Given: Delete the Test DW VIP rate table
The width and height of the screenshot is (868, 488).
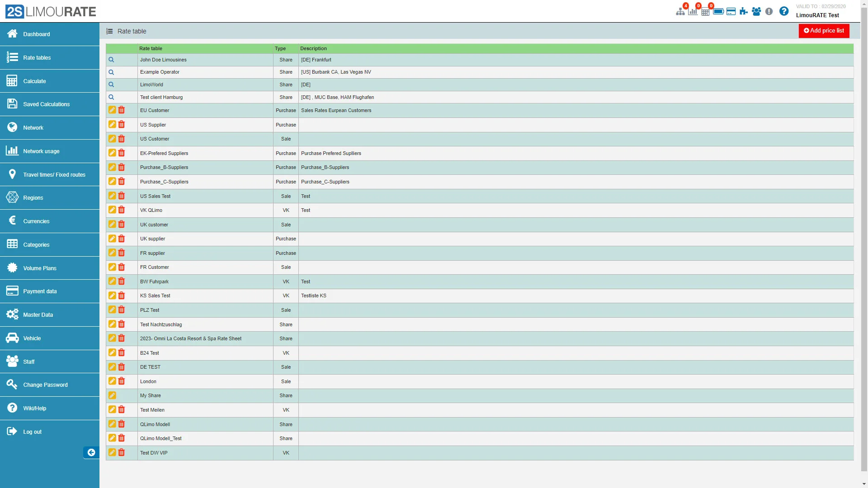Looking at the screenshot, I should click(x=122, y=452).
